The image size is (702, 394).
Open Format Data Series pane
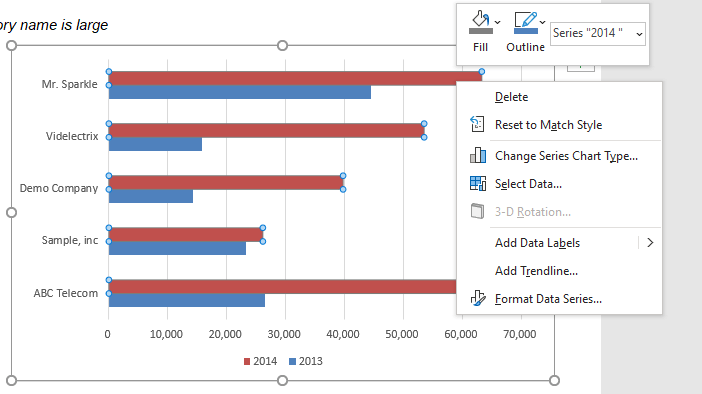pyautogui.click(x=559, y=299)
